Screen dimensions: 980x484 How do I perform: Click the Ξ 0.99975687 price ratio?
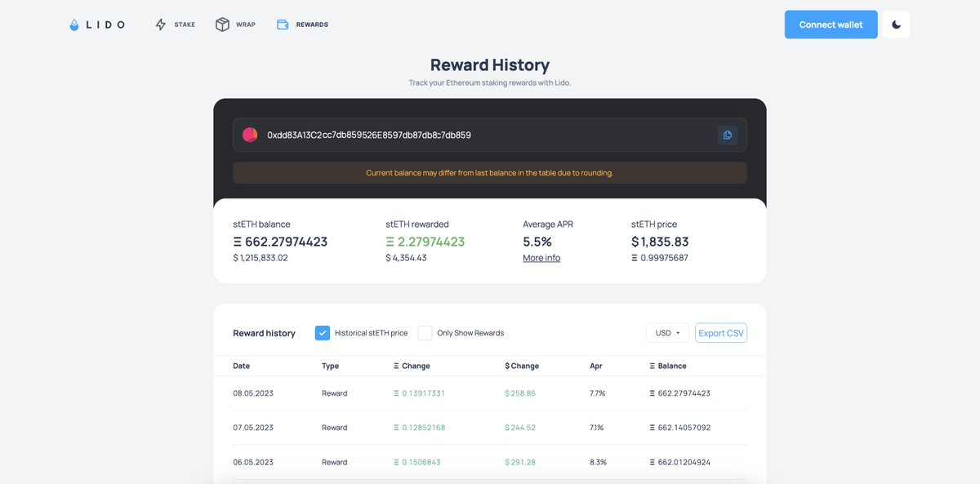[660, 258]
